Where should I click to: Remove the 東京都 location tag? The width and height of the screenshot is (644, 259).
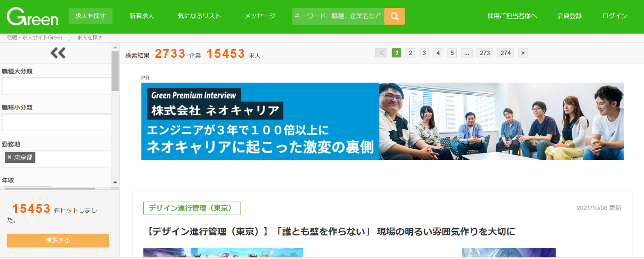coord(9,157)
